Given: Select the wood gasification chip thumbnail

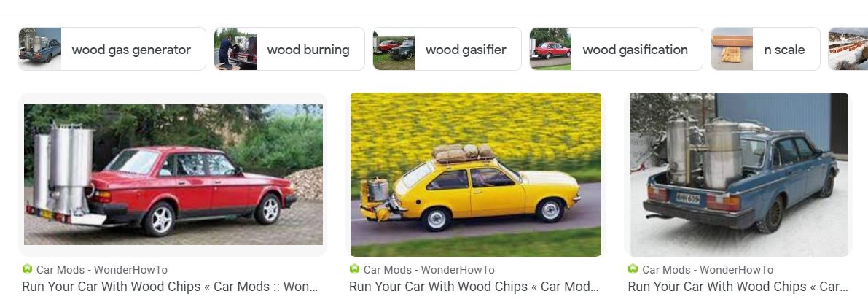Looking at the screenshot, I should click(550, 49).
